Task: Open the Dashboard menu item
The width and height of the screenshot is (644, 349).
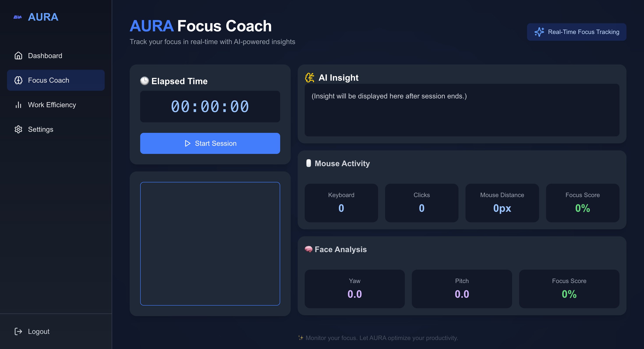Action: point(45,55)
